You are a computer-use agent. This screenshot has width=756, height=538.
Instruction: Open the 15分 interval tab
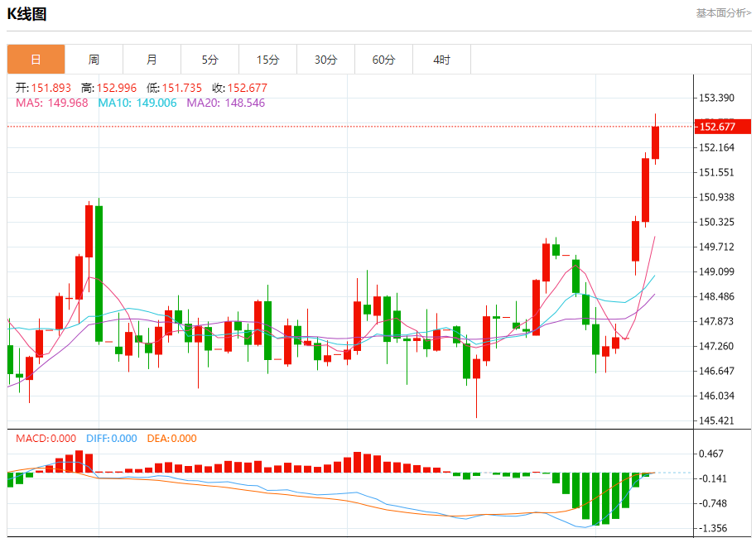(267, 60)
